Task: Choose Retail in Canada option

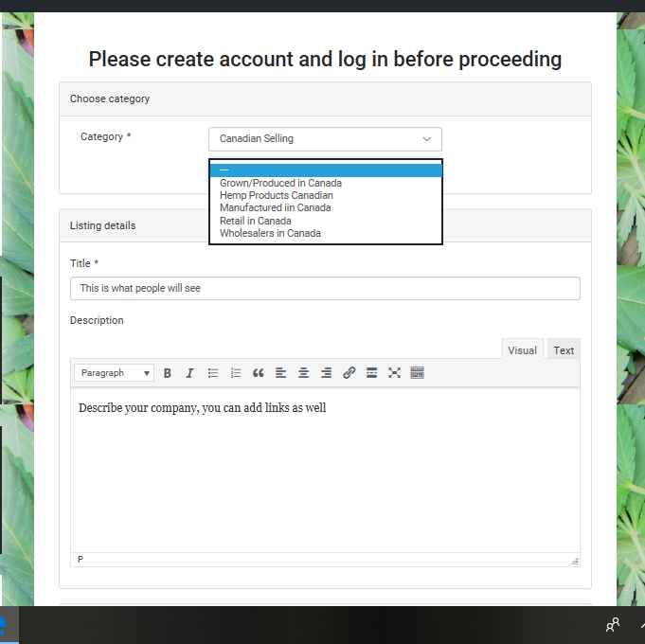Action: tap(326, 221)
